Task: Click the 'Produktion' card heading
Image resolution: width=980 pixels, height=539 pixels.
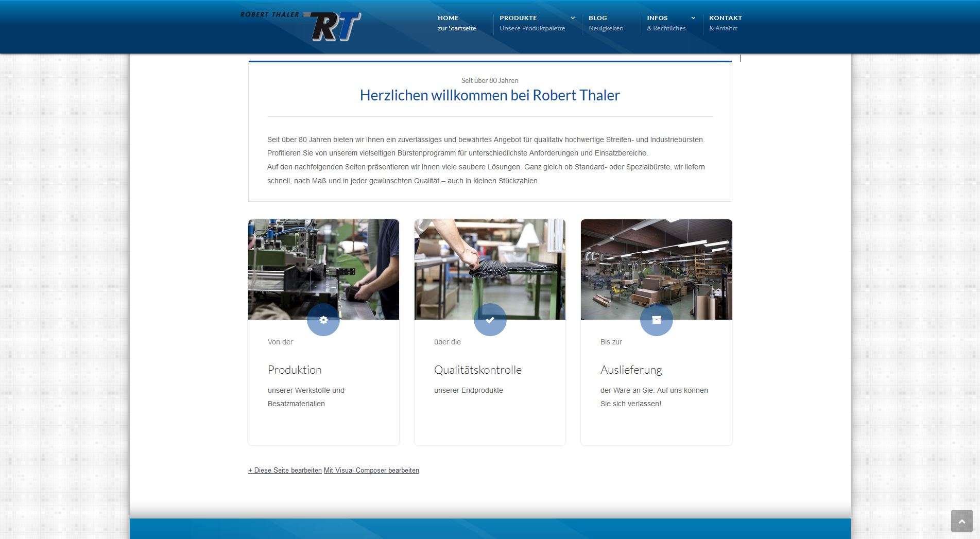Action: [295, 370]
